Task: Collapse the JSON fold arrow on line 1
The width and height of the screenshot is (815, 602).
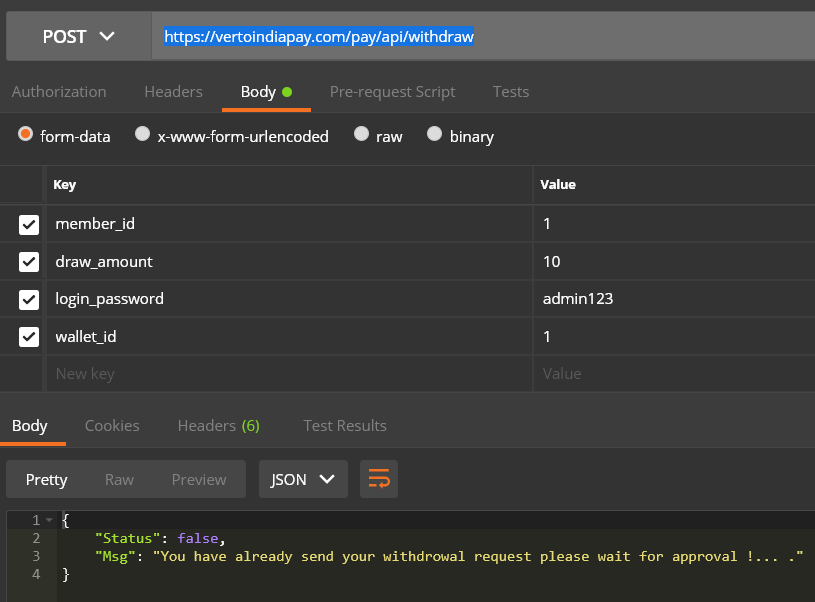Action: click(x=49, y=521)
